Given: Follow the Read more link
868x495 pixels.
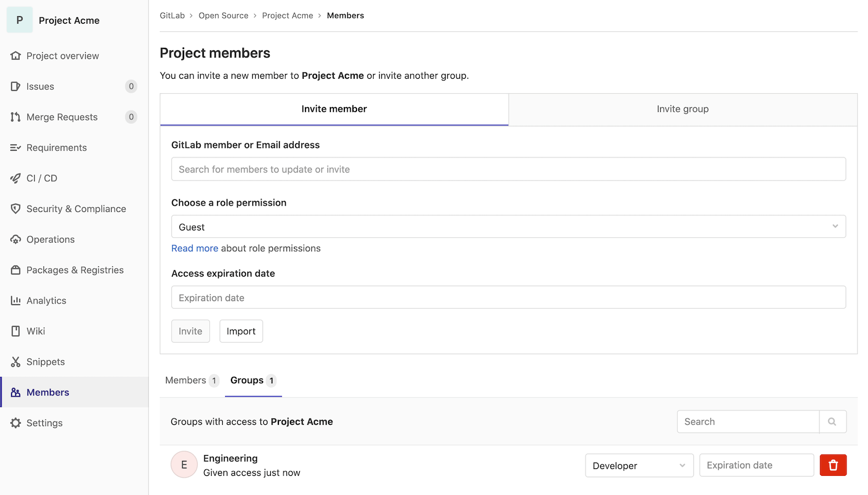Looking at the screenshot, I should pos(194,248).
